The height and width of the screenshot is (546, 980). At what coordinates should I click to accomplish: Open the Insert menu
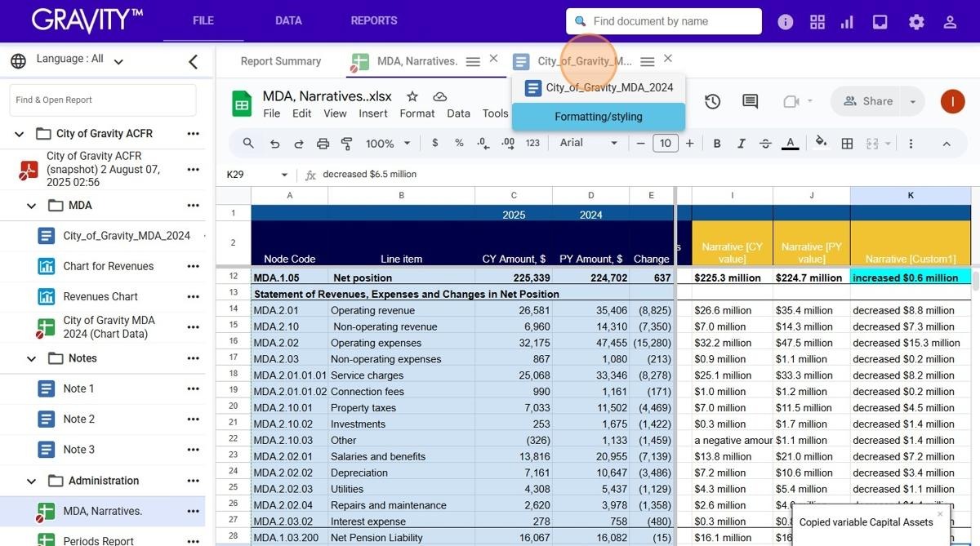373,113
